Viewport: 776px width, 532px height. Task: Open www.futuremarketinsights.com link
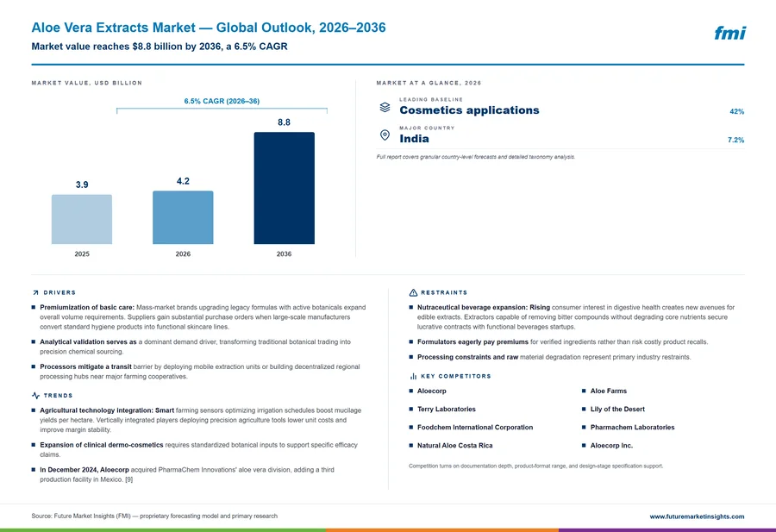697,516
